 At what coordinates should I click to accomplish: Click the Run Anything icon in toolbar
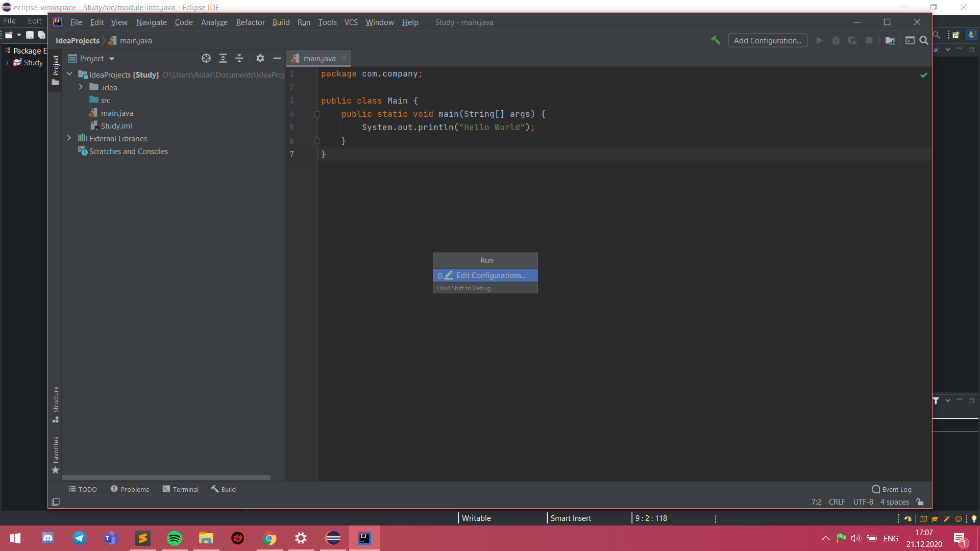(x=910, y=40)
